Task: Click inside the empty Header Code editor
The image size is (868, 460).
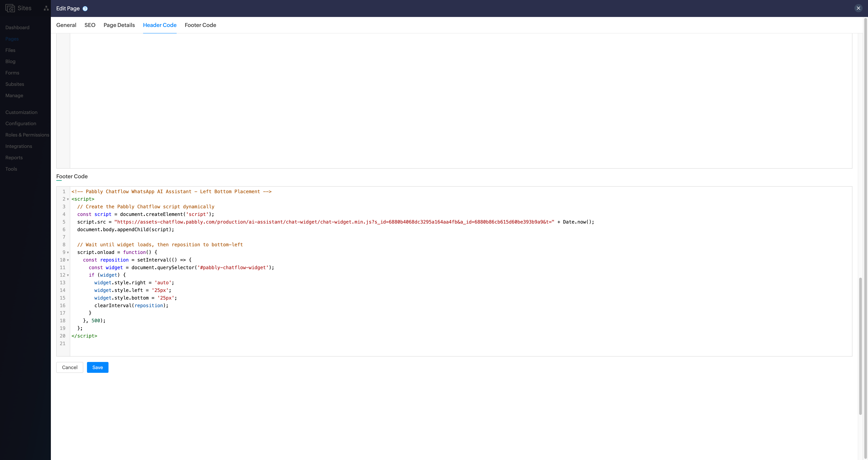Action: 438,101
